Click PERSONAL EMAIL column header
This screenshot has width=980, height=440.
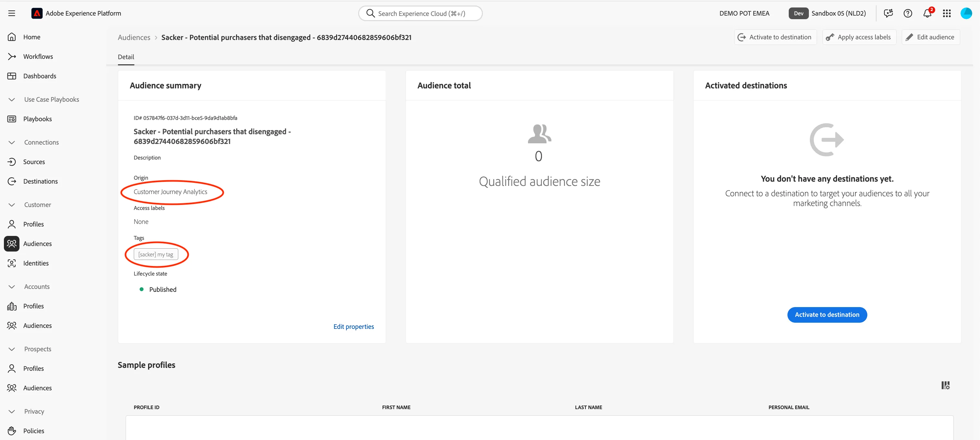(789, 407)
